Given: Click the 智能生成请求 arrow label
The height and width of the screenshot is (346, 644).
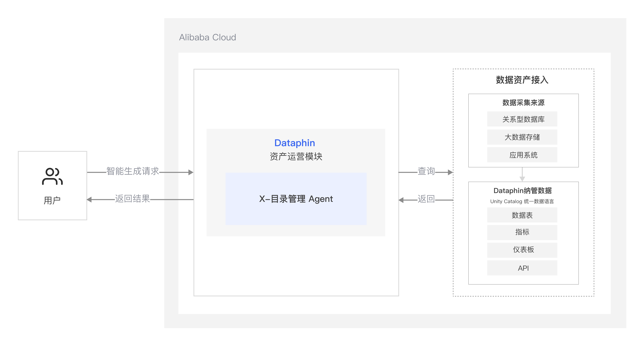Looking at the screenshot, I should (x=133, y=171).
